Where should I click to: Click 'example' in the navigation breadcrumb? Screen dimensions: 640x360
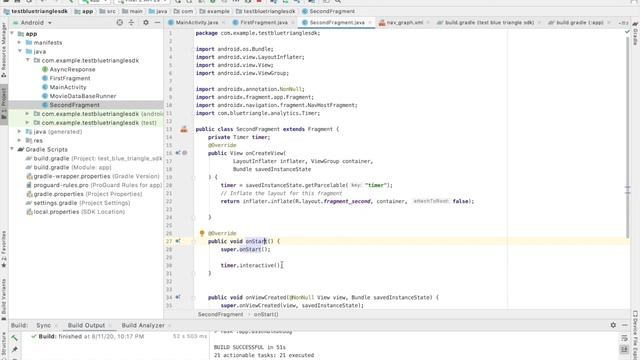point(218,11)
